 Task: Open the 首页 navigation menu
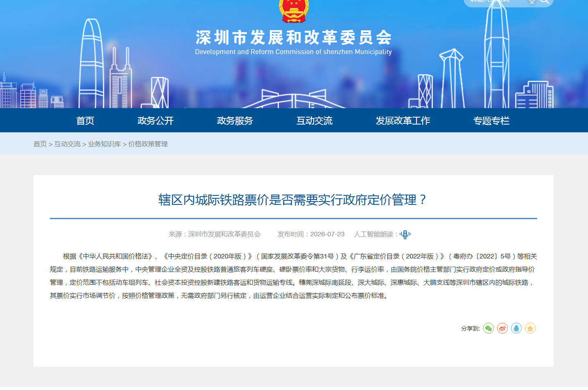(x=85, y=120)
